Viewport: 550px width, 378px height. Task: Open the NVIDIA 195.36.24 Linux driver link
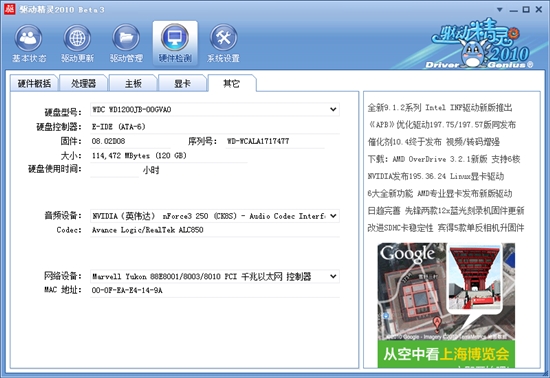point(436,176)
